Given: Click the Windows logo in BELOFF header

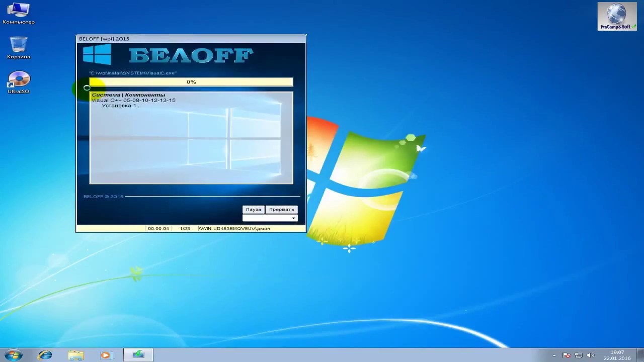Looking at the screenshot, I should point(97,54).
